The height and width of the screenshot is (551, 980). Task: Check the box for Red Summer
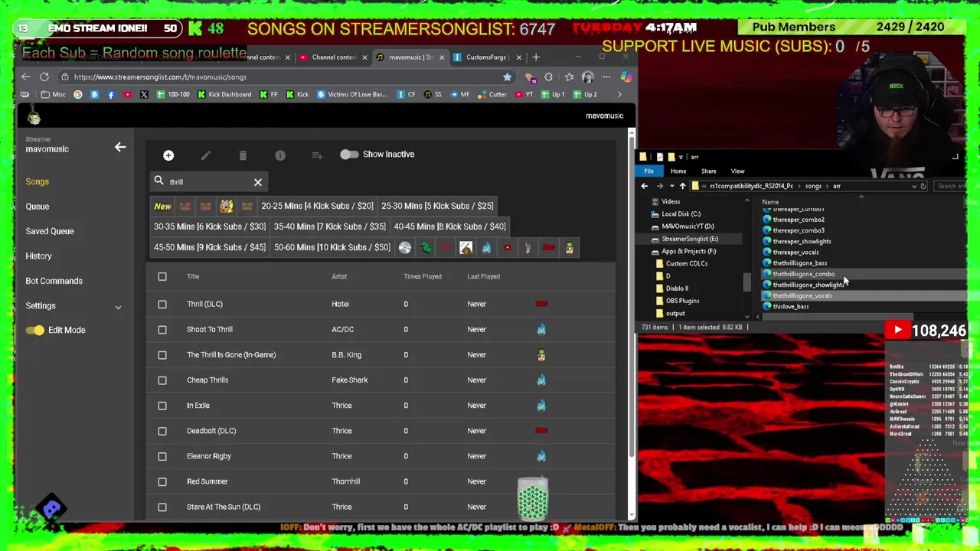162,481
